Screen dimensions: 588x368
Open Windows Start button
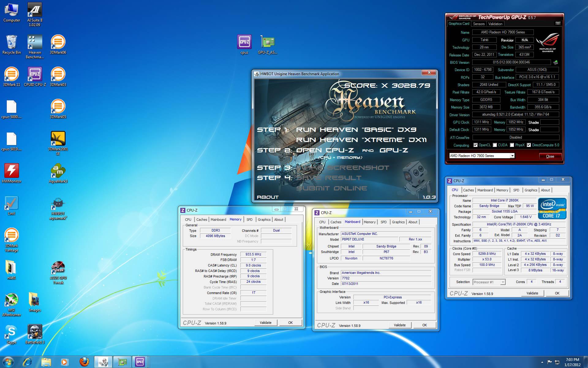(x=8, y=362)
